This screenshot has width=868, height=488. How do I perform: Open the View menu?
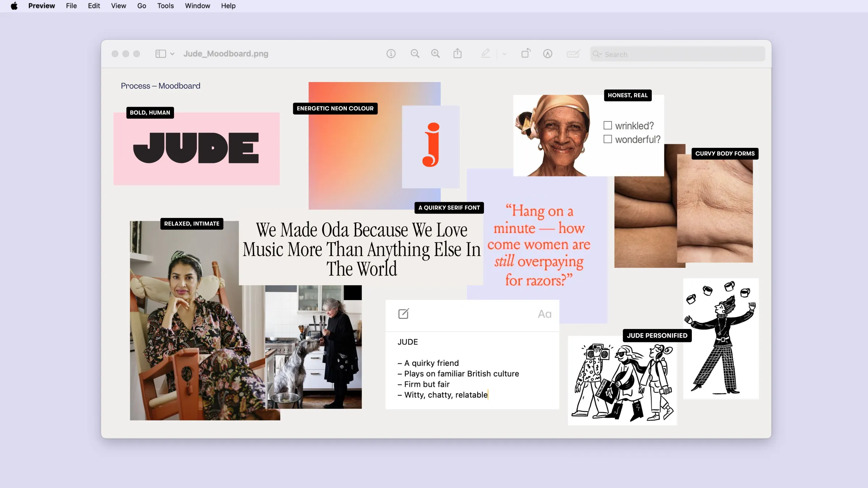[118, 6]
